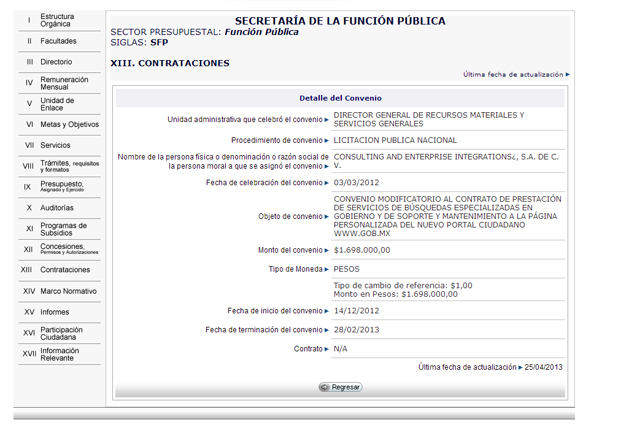Viewport: 640px width, 428px height.
Task: Open the Marco Normativo section
Action: (68, 290)
